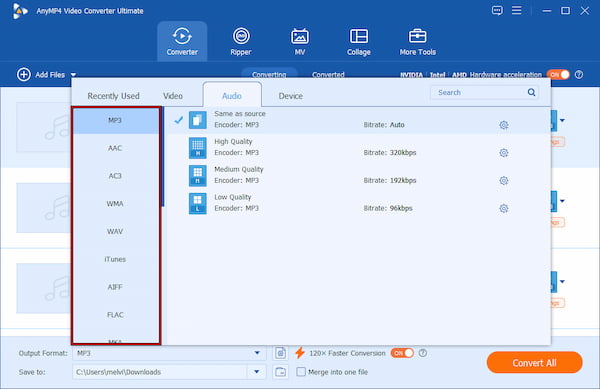Click the search magnifier icon
The image size is (600, 389).
click(531, 92)
